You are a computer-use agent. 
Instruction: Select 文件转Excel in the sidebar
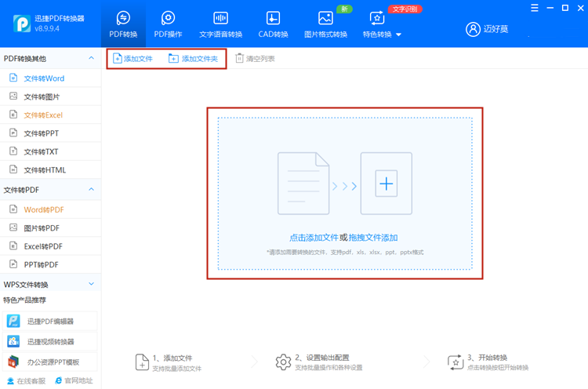click(x=43, y=115)
